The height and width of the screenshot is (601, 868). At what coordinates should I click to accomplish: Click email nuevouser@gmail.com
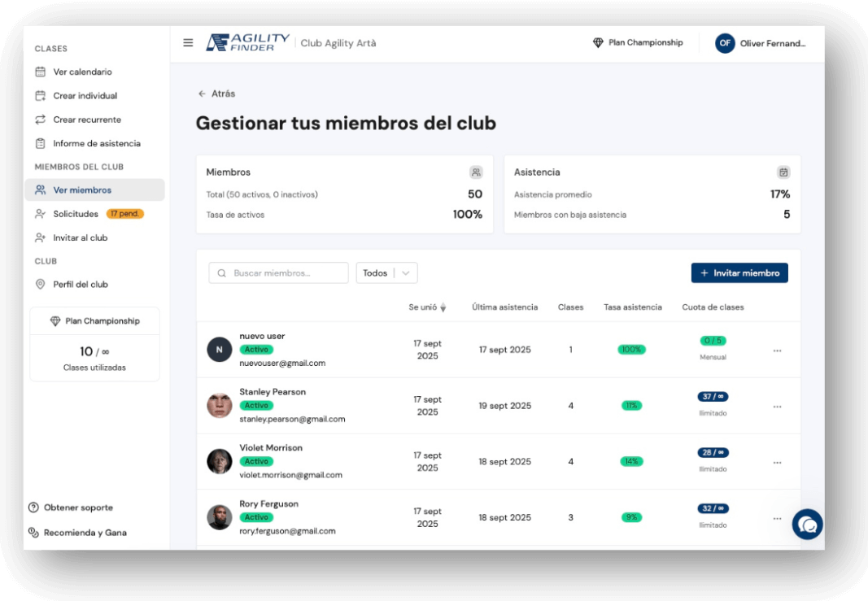pos(282,363)
